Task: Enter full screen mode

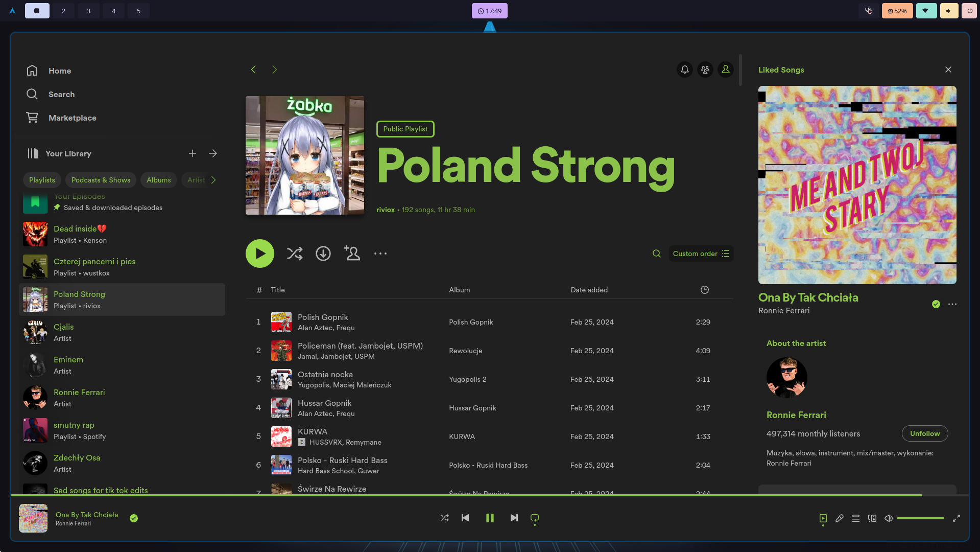Action: coord(957,518)
